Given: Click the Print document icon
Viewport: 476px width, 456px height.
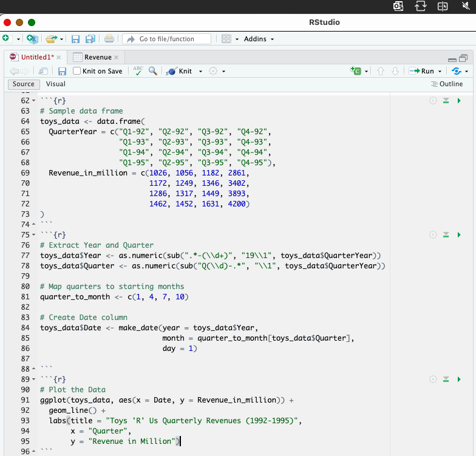Looking at the screenshot, I should click(x=109, y=39).
